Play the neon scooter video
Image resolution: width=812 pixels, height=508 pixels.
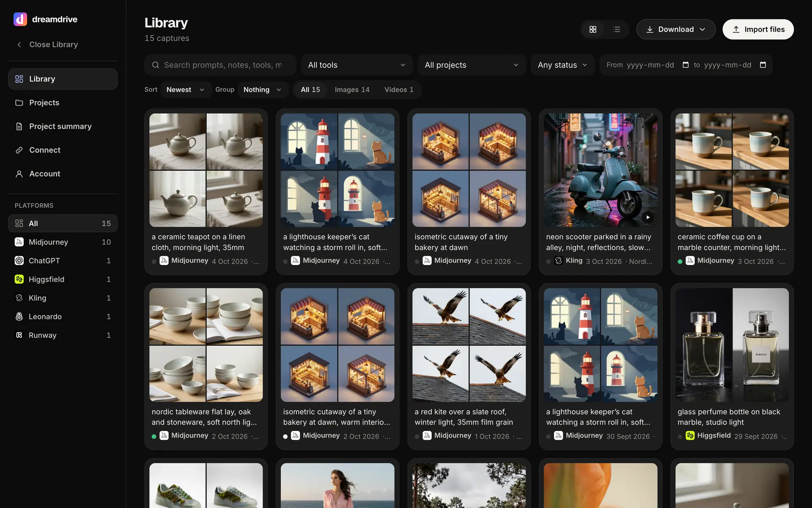pyautogui.click(x=647, y=217)
